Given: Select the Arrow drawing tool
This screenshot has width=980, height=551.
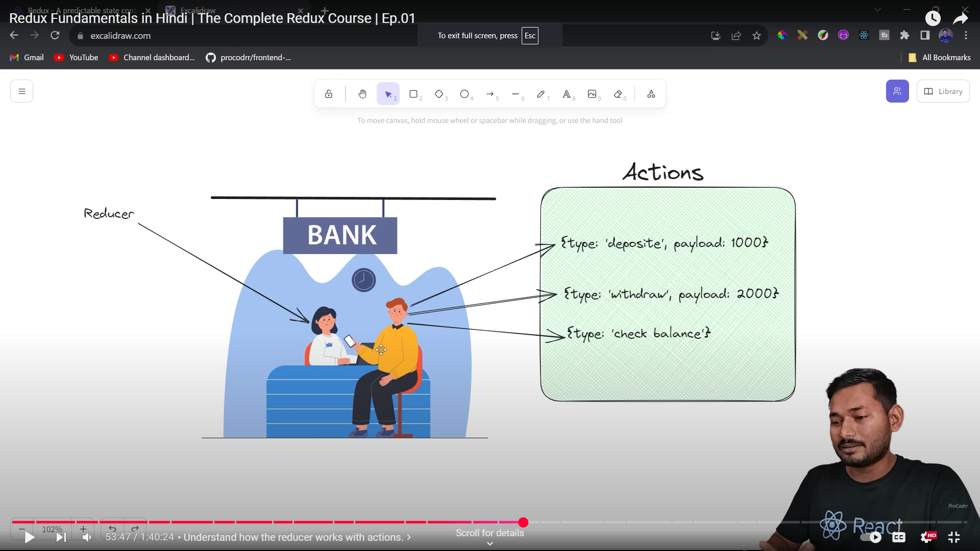Looking at the screenshot, I should pos(490,94).
